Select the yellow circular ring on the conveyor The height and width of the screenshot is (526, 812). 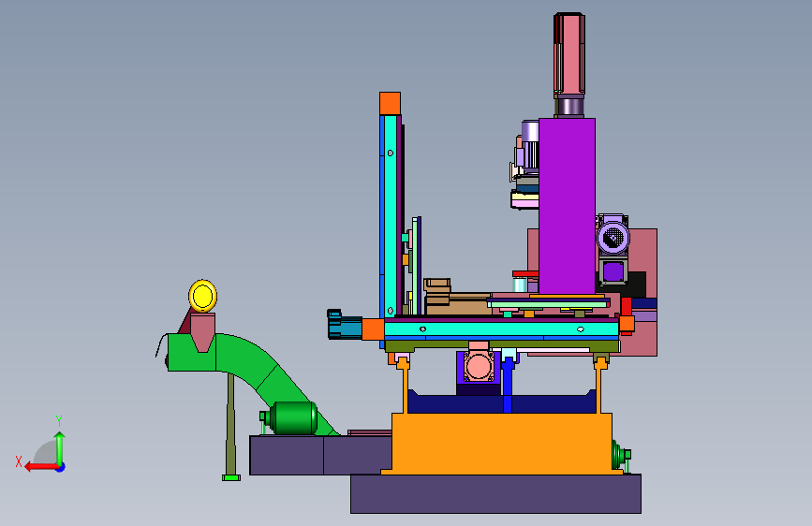tap(202, 296)
